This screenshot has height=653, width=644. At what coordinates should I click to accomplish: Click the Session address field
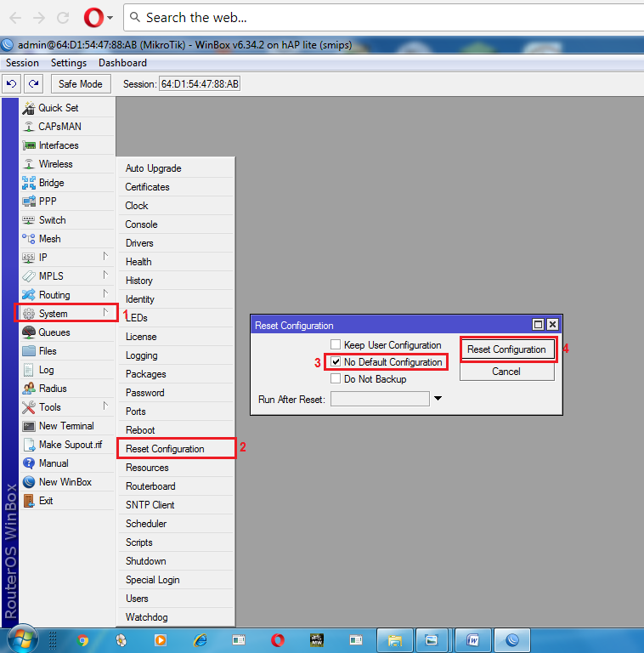point(200,84)
